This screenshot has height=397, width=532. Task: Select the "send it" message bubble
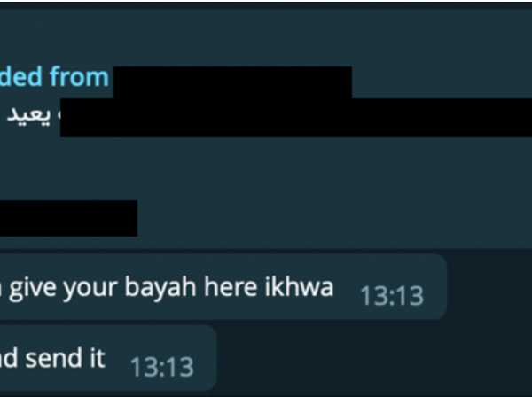point(108,358)
